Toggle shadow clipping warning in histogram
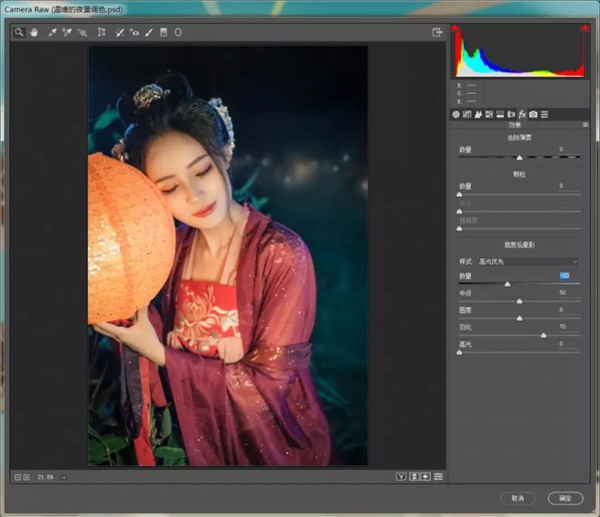 pos(455,28)
